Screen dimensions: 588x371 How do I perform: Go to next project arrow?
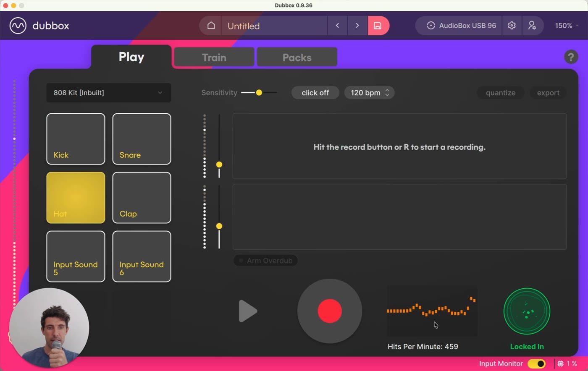coord(357,26)
